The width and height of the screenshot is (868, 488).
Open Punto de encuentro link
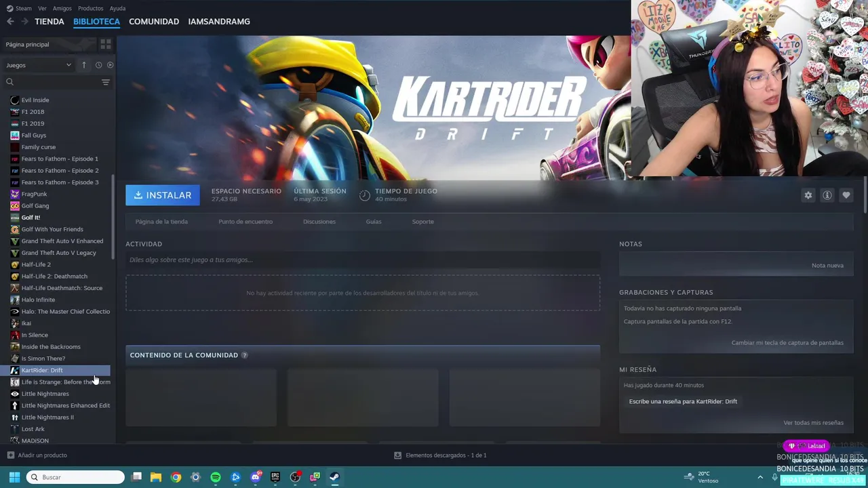click(245, 222)
